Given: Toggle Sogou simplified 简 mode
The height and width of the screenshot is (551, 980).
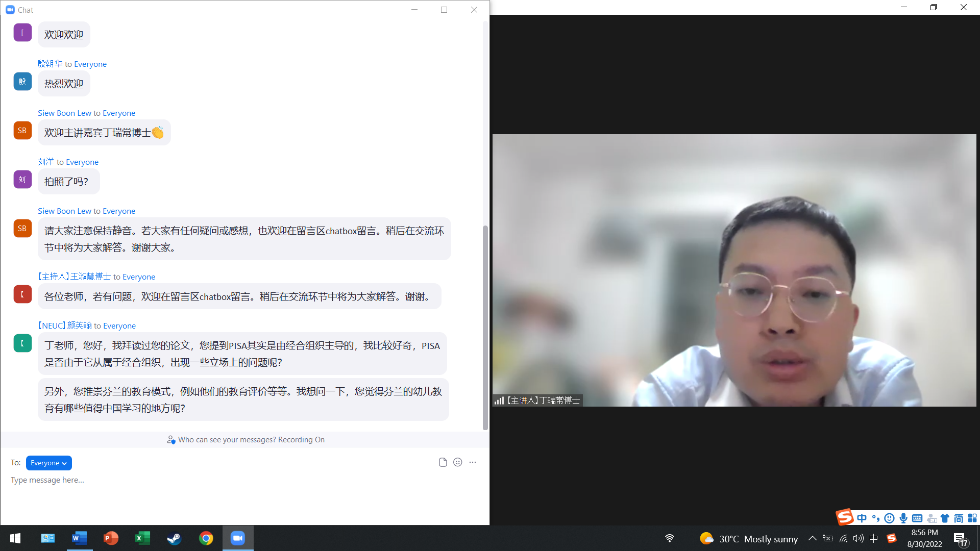Looking at the screenshot, I should point(959,518).
